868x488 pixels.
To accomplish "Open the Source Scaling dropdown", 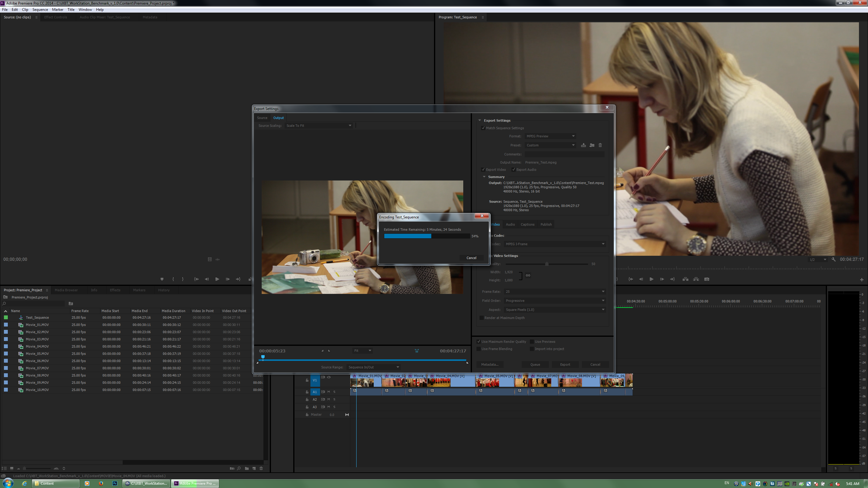I will (x=319, y=126).
